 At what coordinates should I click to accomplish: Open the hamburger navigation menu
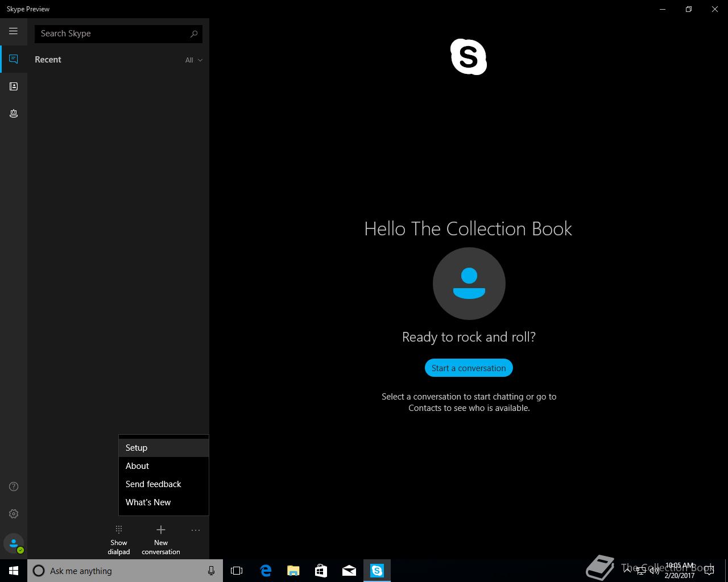click(13, 31)
